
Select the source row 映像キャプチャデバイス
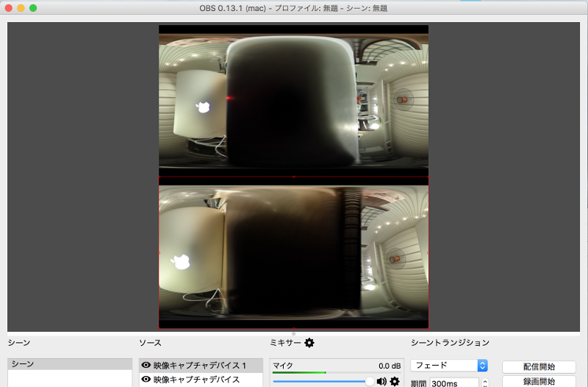201,380
